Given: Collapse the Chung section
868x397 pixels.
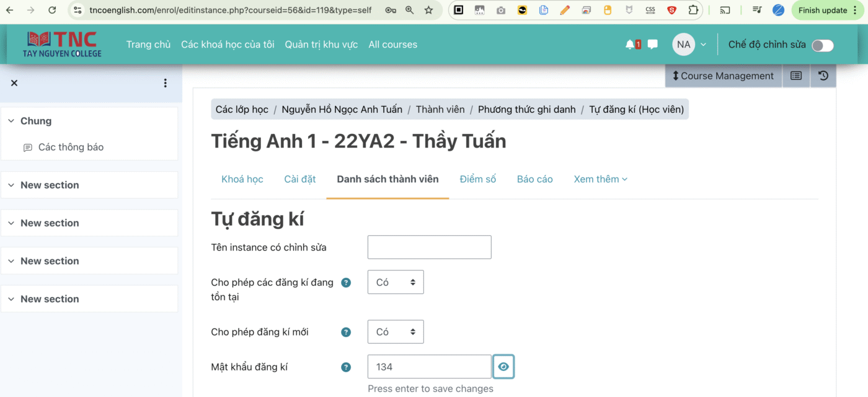Looking at the screenshot, I should (11, 121).
